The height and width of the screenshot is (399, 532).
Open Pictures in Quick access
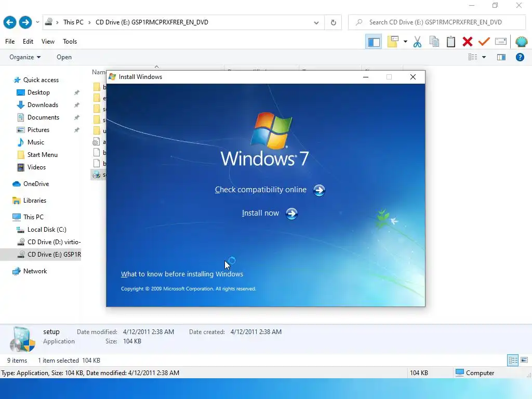38,130
